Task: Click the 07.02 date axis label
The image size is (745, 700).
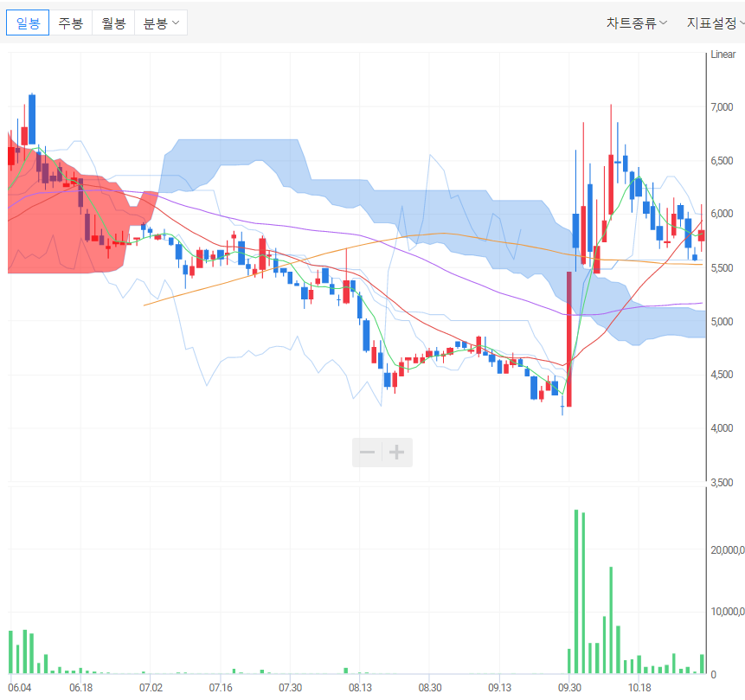Action: click(151, 688)
